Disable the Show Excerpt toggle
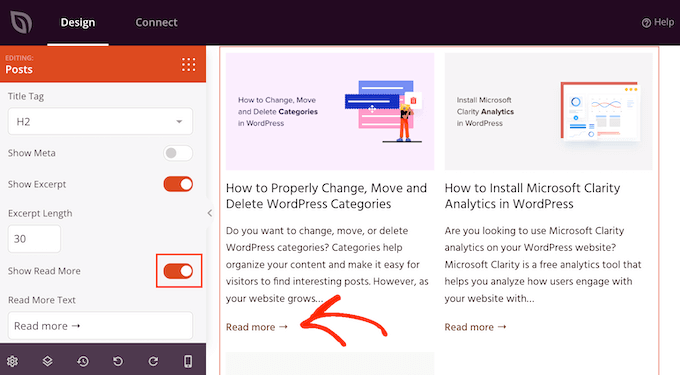Screen dimensions: 680x375 coord(178,184)
